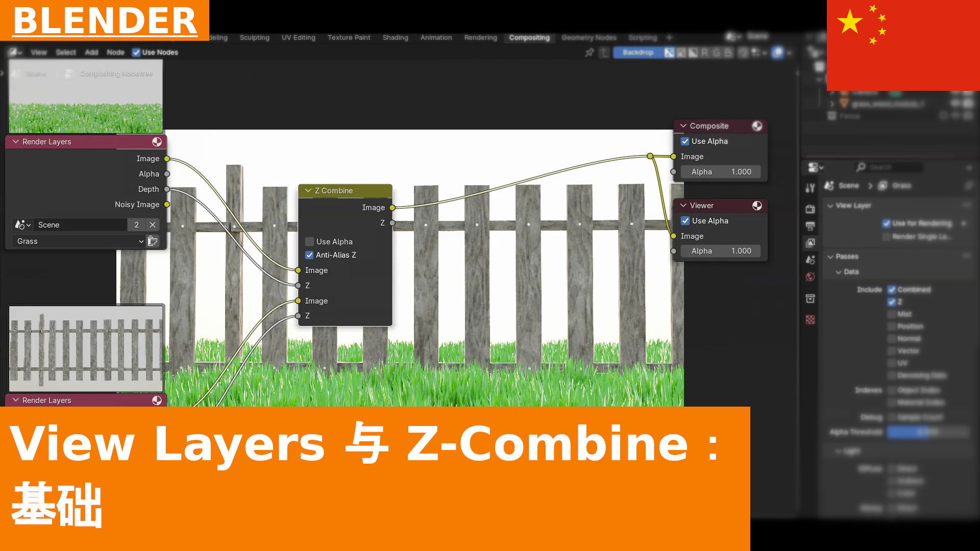The width and height of the screenshot is (980, 551).
Task: Open the Texture properties tab
Action: click(x=810, y=320)
